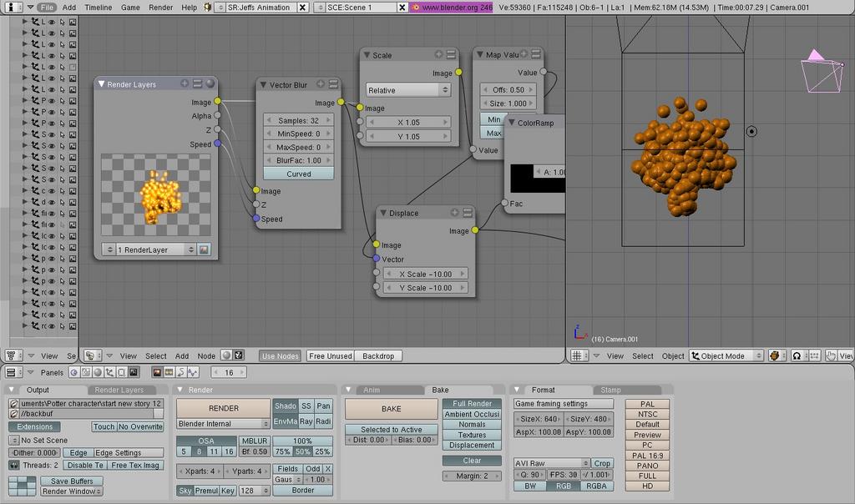This screenshot has height=504, width=855.
Task: Enable MBLUR motion blur toggle
Action: [255, 441]
